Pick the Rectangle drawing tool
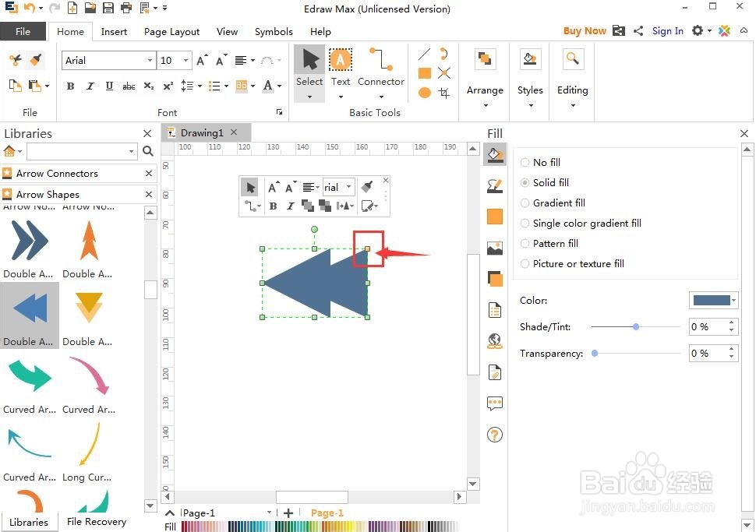 (x=424, y=73)
